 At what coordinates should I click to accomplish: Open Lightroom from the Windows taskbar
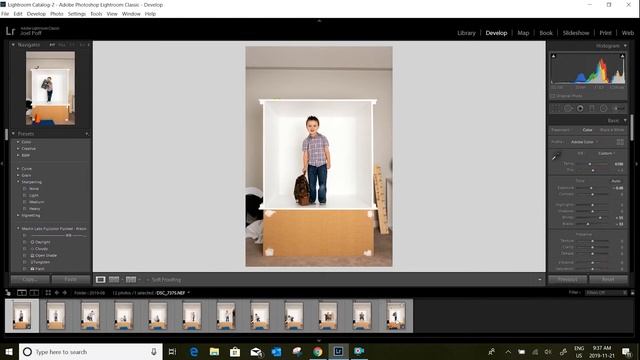tap(338, 351)
